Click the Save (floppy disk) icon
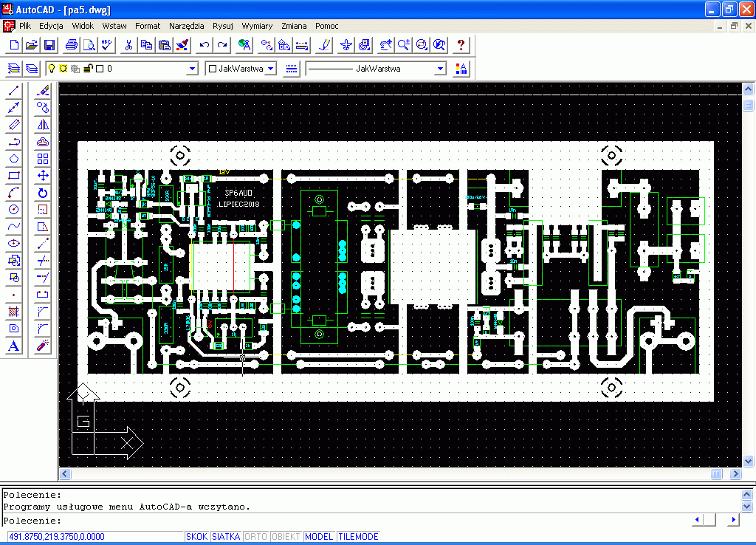Image resolution: width=756 pixels, height=545 pixels. 49,45
